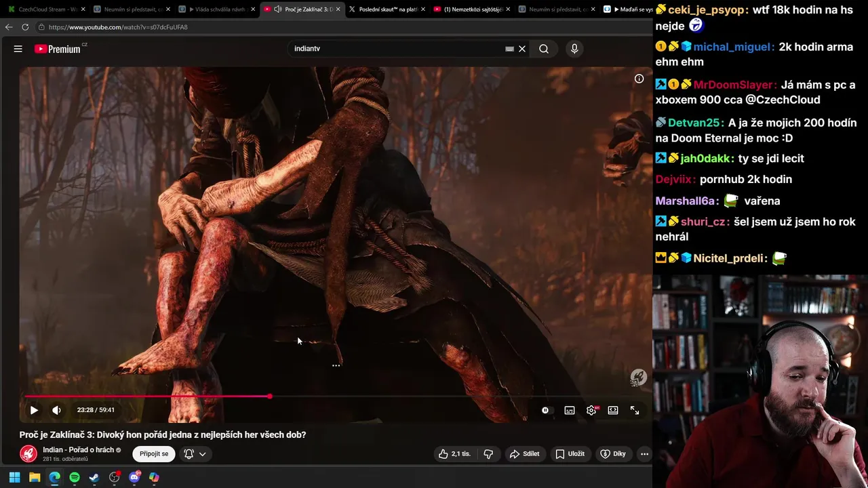Open Discord from taskbar
Screen dimensions: 868x488
coord(134,477)
